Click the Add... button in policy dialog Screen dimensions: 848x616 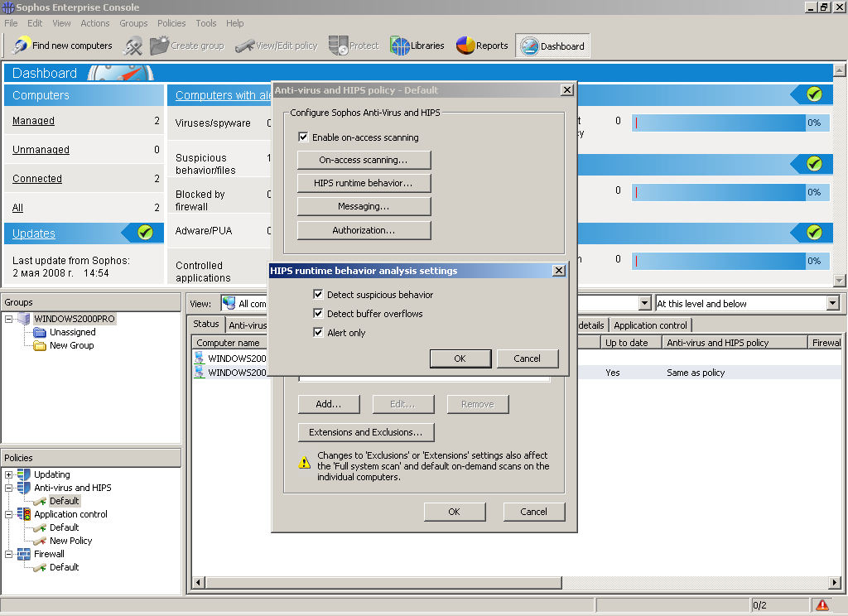(x=329, y=404)
